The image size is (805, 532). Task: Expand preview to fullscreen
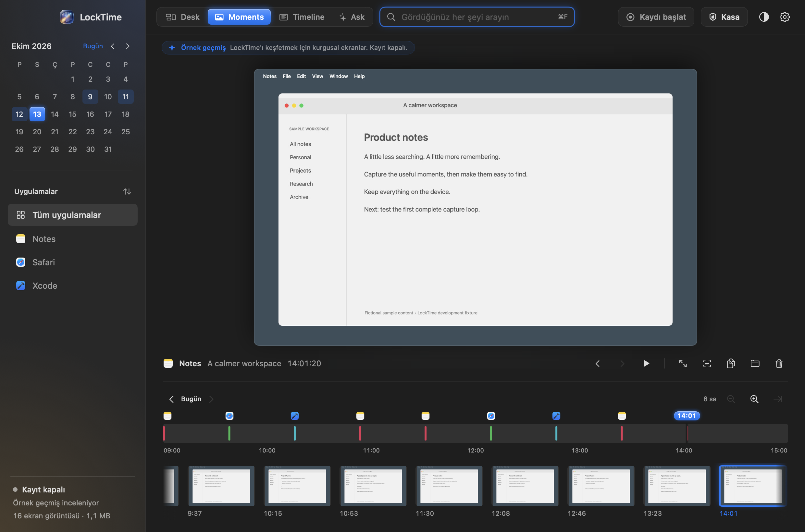[x=683, y=364]
